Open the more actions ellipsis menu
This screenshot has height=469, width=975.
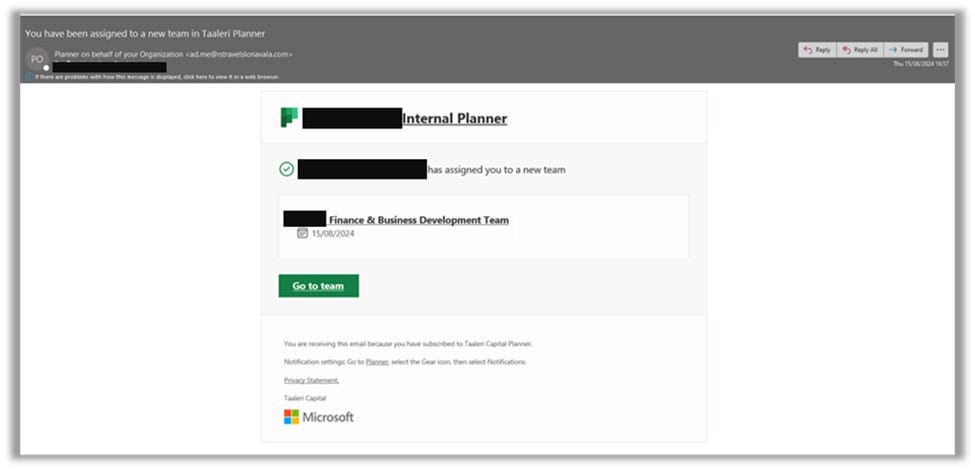[940, 50]
